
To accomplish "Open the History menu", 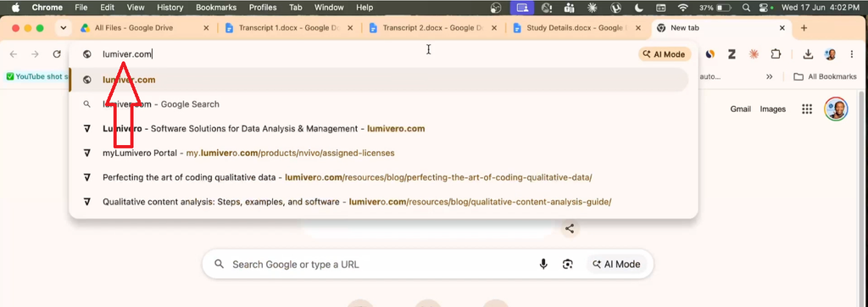I will tap(170, 8).
